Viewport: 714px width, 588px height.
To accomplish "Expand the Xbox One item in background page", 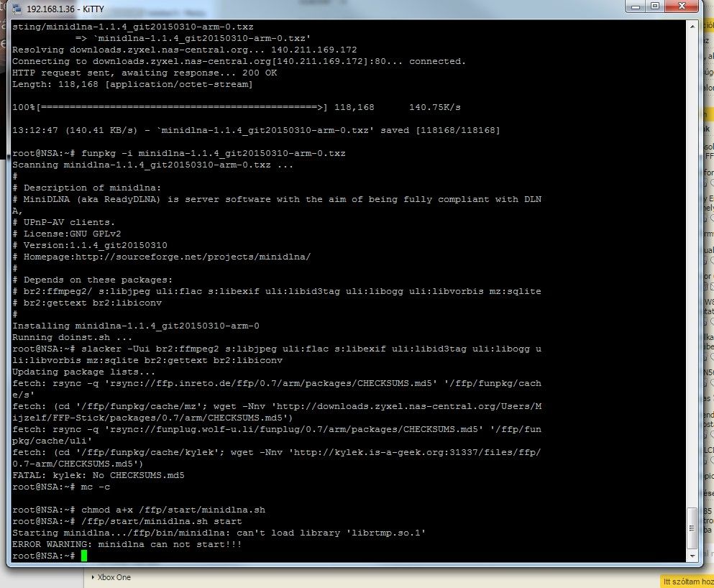I will tap(93, 577).
